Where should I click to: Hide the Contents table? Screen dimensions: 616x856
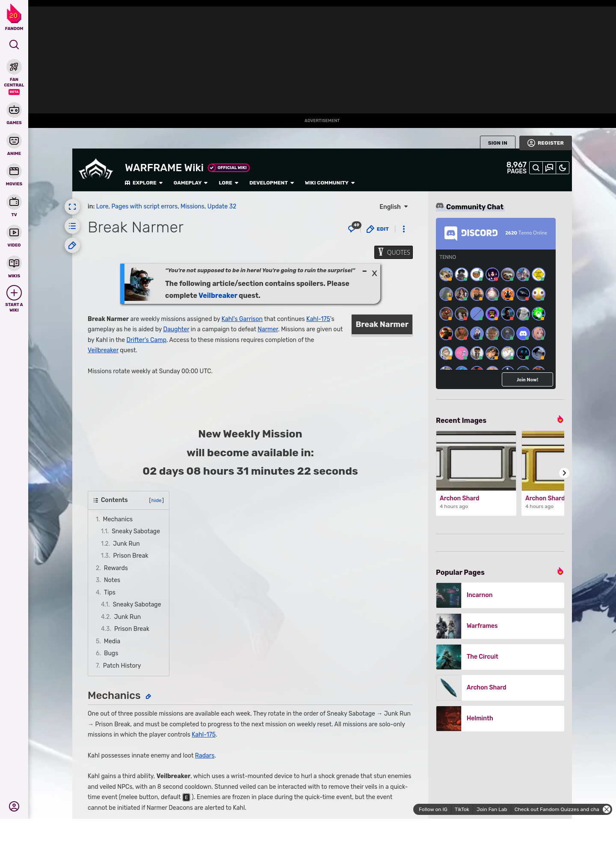point(157,500)
